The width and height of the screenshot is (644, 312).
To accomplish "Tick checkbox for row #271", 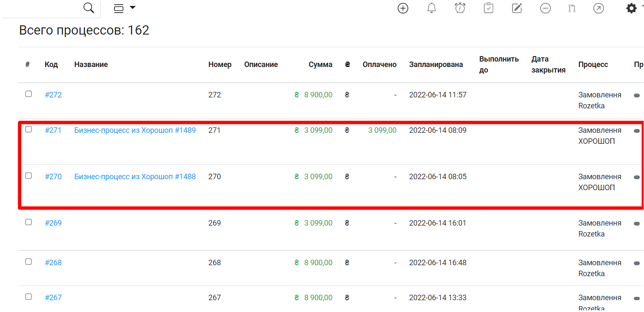I will [28, 129].
